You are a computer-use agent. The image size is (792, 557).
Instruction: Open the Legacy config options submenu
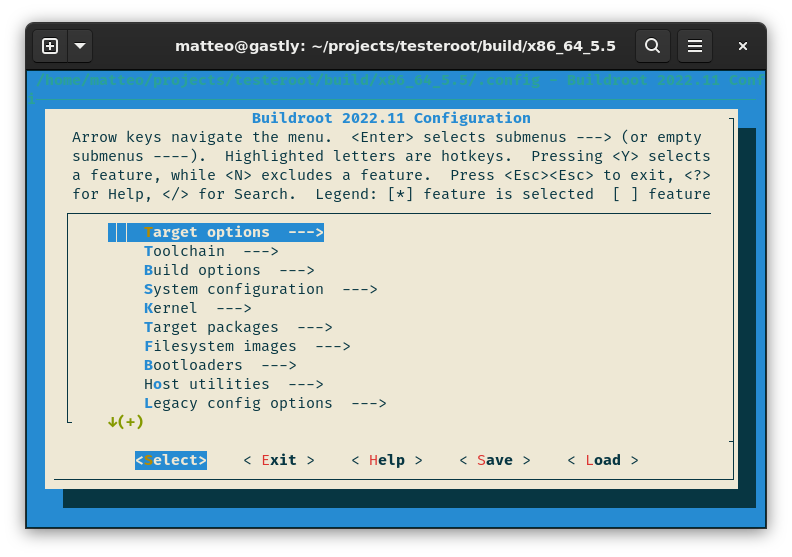[265, 403]
